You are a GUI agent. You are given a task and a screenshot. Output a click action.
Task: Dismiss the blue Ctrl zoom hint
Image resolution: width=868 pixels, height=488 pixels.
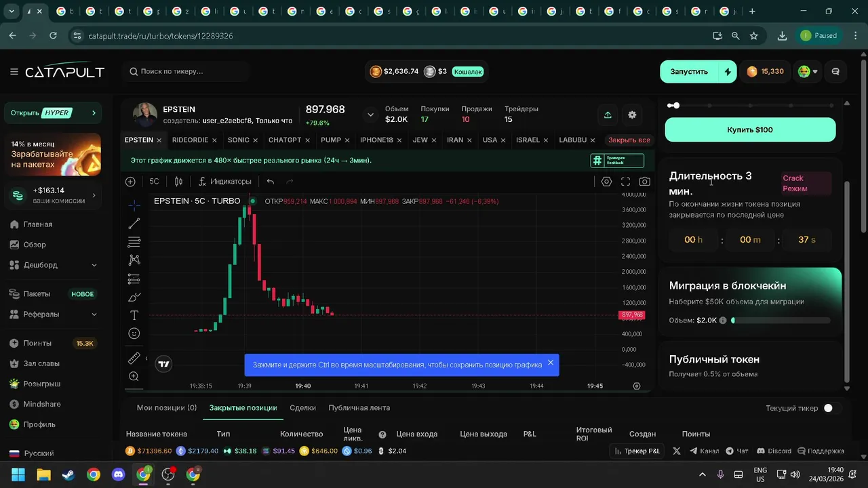551,363
